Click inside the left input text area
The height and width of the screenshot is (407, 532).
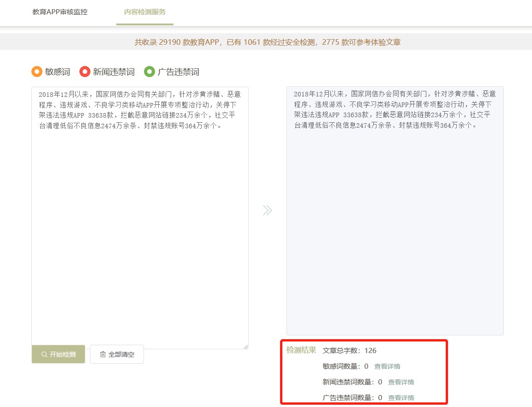[140, 218]
